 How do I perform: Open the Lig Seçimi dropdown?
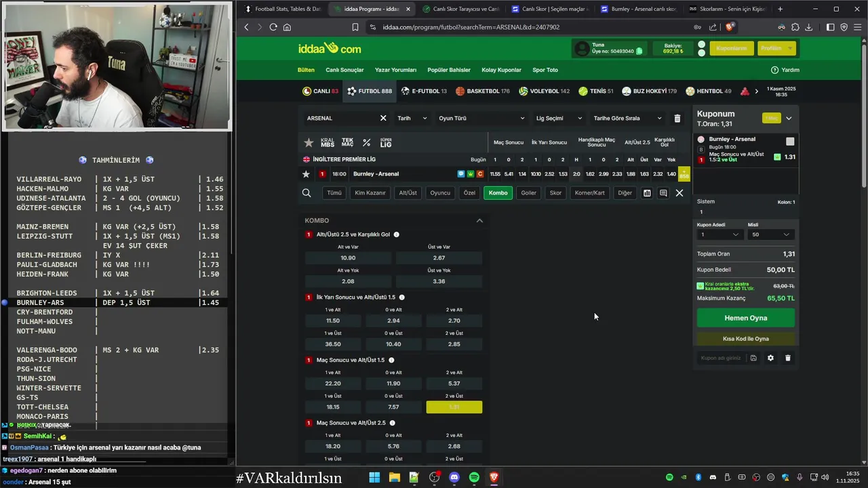(x=559, y=118)
